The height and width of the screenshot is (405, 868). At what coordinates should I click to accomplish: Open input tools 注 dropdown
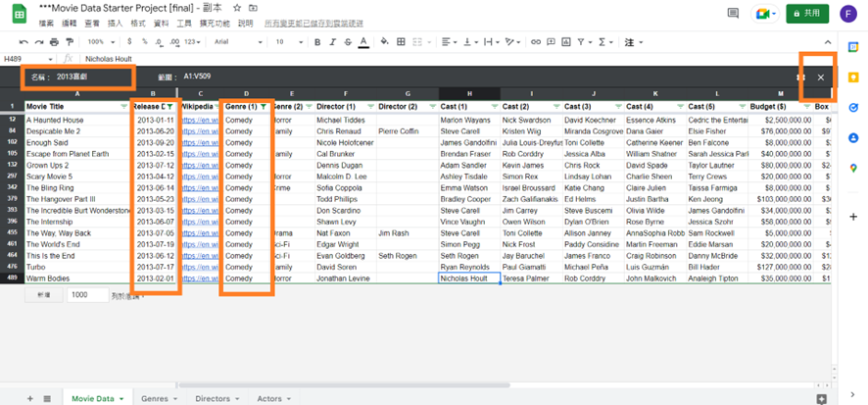633,42
